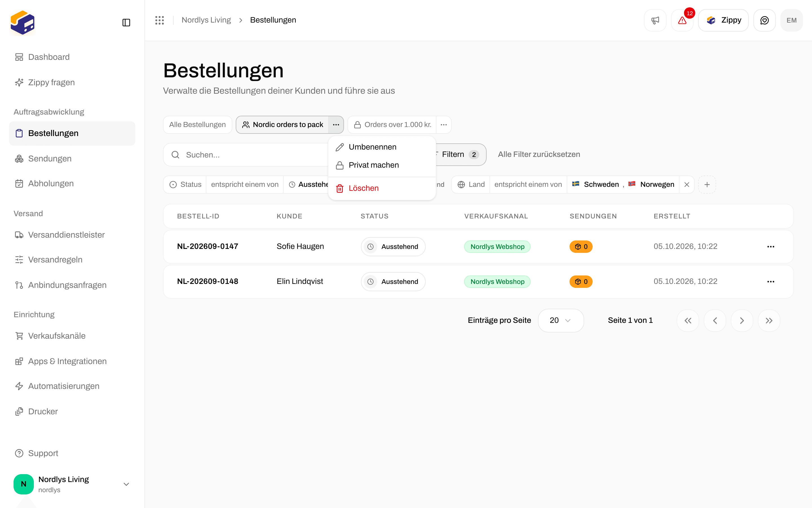812x508 pixels.
Task: Edit Land filter values Schweden, Norwegen
Action: point(623,185)
